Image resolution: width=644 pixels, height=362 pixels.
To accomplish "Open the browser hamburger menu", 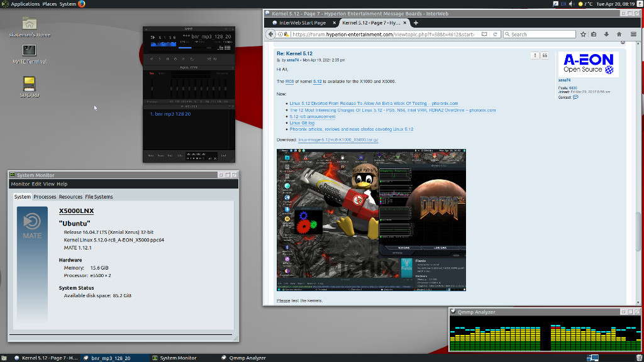I will coord(633,35).
